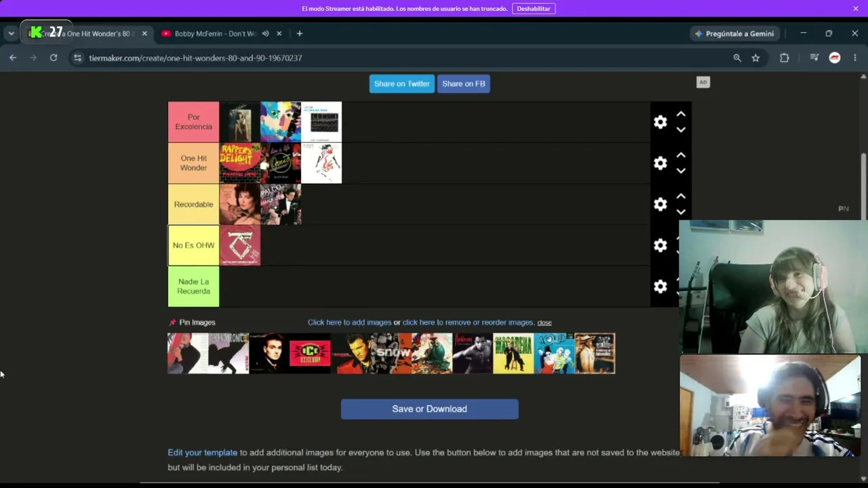Image resolution: width=868 pixels, height=488 pixels.
Task: View site information icon in address bar
Action: click(x=77, y=58)
